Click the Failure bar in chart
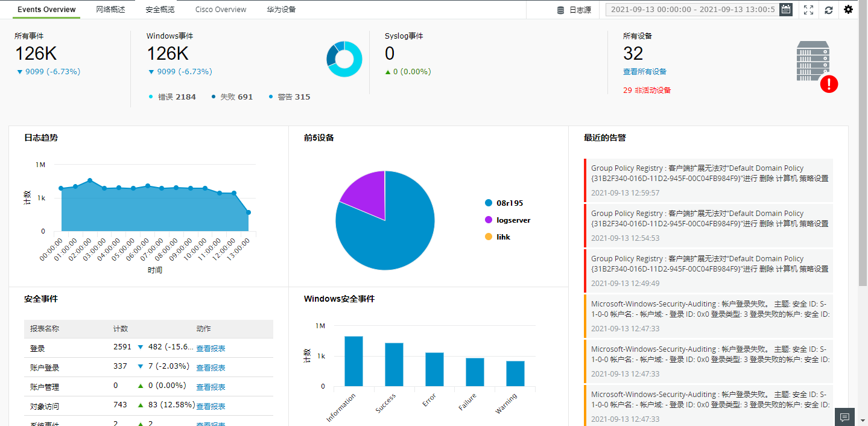The width and height of the screenshot is (868, 426). [475, 372]
